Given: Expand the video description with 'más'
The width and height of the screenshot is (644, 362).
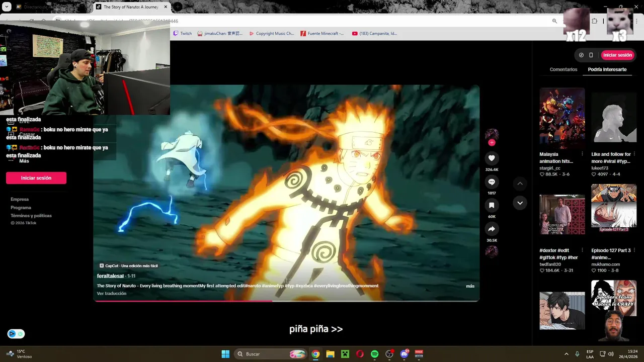Looking at the screenshot, I should pos(470,286).
